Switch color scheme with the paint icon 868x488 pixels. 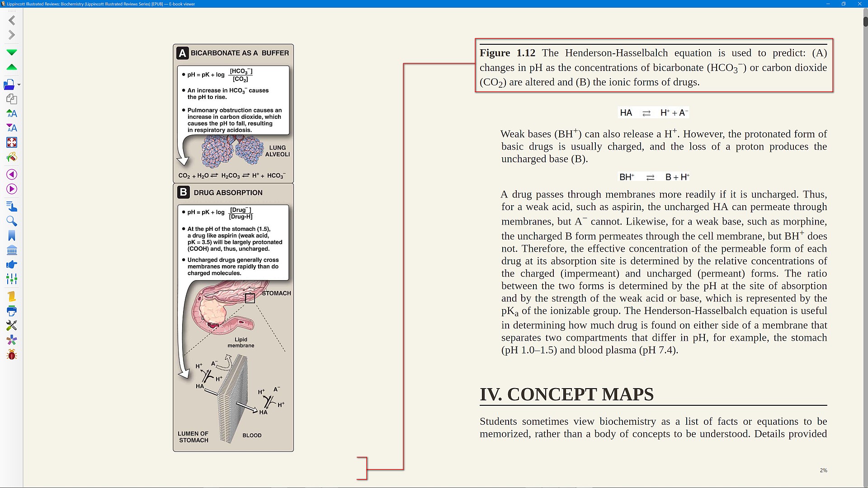12,157
